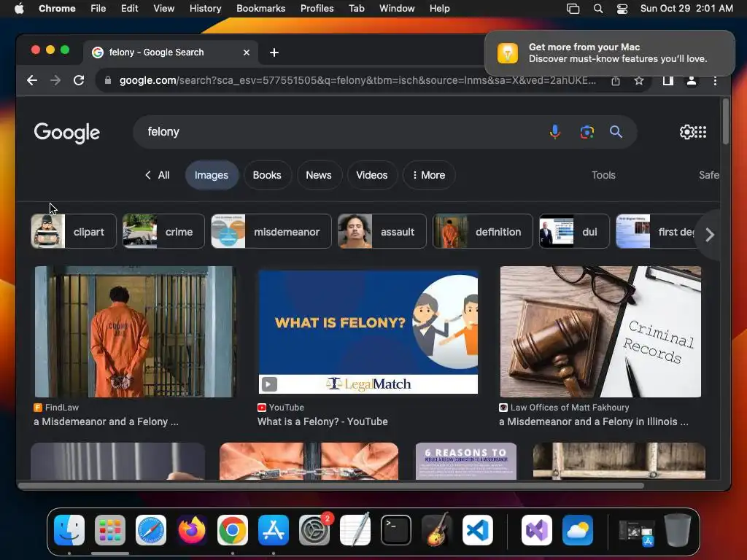Select the misdemeanor suggestion chip
This screenshot has width=747, height=560.
pos(271,231)
